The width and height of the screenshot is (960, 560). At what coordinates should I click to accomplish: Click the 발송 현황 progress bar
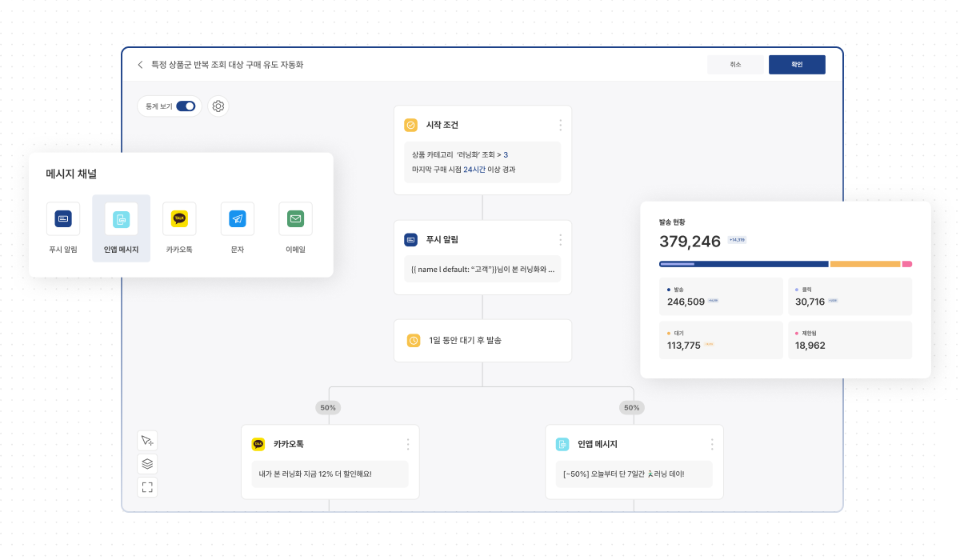pos(785,264)
